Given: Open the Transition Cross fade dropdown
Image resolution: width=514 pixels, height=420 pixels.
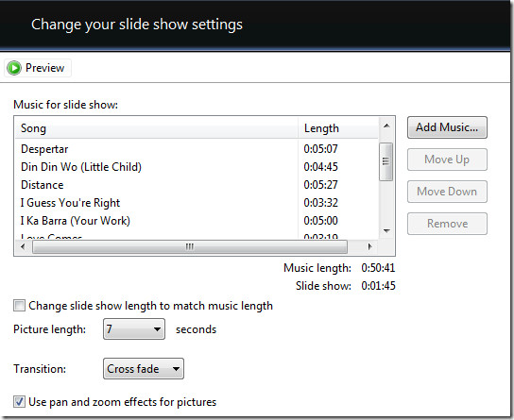Looking at the screenshot, I should coord(144,369).
